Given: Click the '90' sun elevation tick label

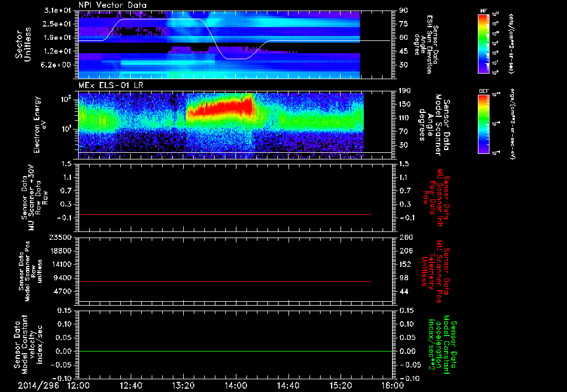Looking at the screenshot, I should pyautogui.click(x=403, y=10).
